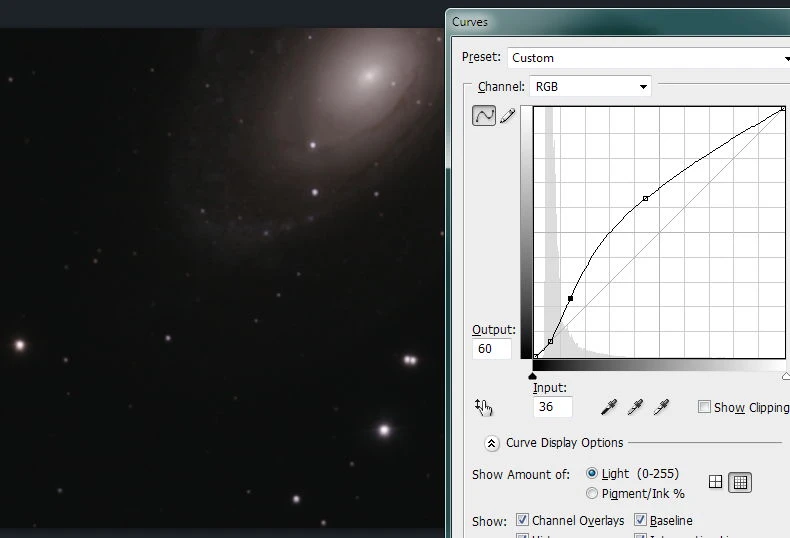The width and height of the screenshot is (790, 538).
Task: Click the black point slider under the curve
Action: (532, 376)
